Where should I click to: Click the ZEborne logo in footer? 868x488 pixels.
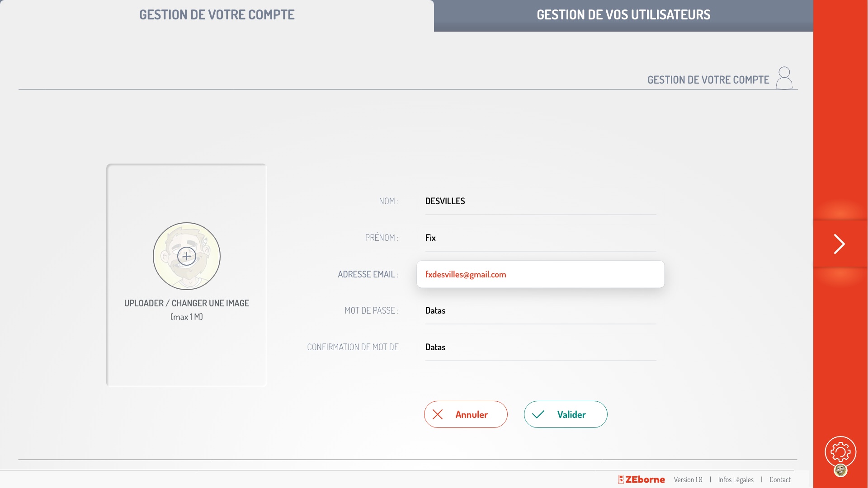point(642,479)
